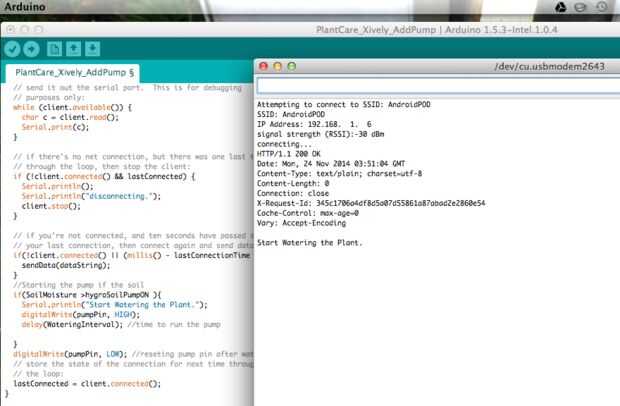
Task: Click the 'HTTP/1.1 200 OK' line
Action: tap(289, 154)
